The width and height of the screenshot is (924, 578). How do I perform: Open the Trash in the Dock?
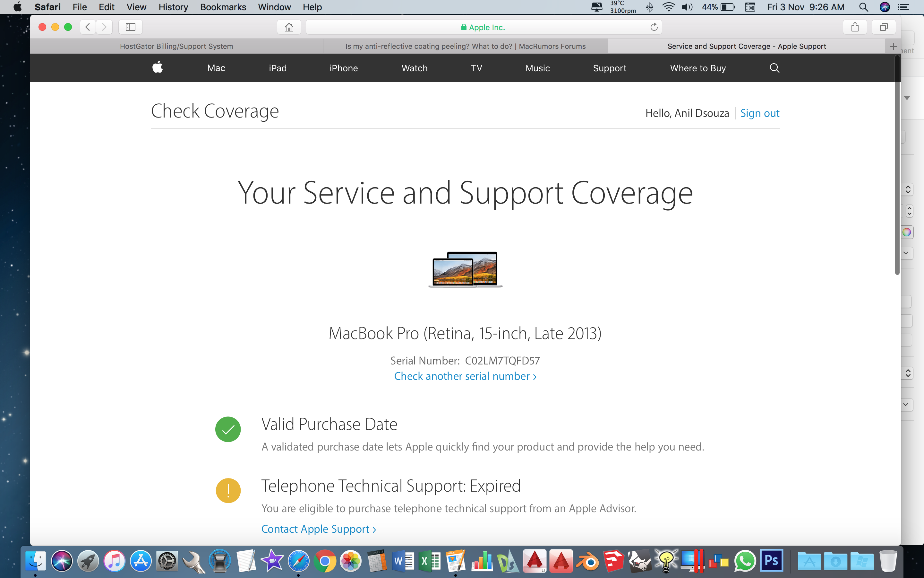pyautogui.click(x=888, y=561)
